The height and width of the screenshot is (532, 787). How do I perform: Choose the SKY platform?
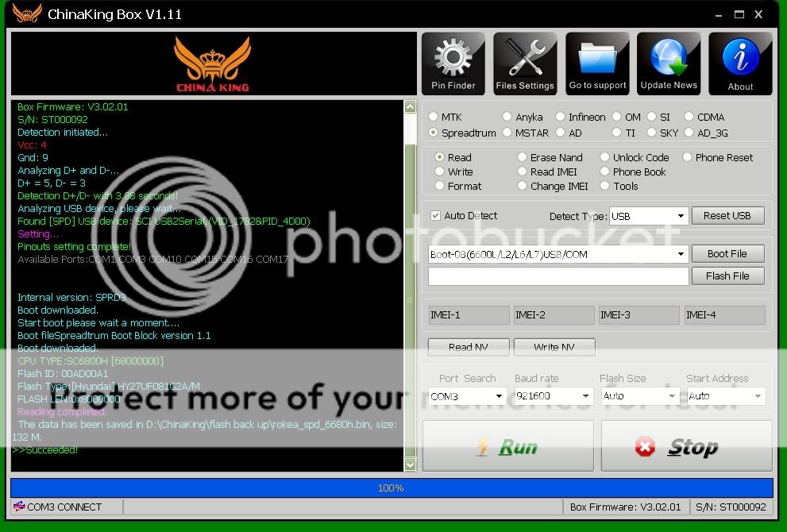(651, 133)
